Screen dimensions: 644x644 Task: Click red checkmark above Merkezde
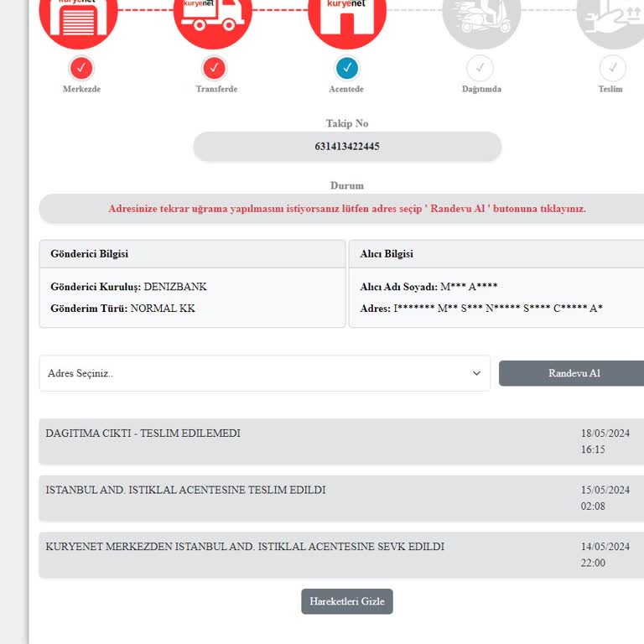(x=81, y=68)
